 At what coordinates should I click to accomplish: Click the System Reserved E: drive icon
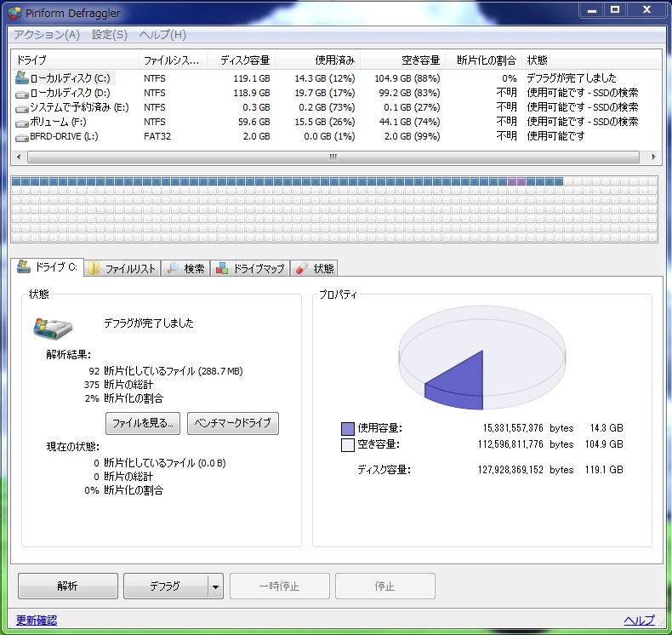tap(21, 108)
